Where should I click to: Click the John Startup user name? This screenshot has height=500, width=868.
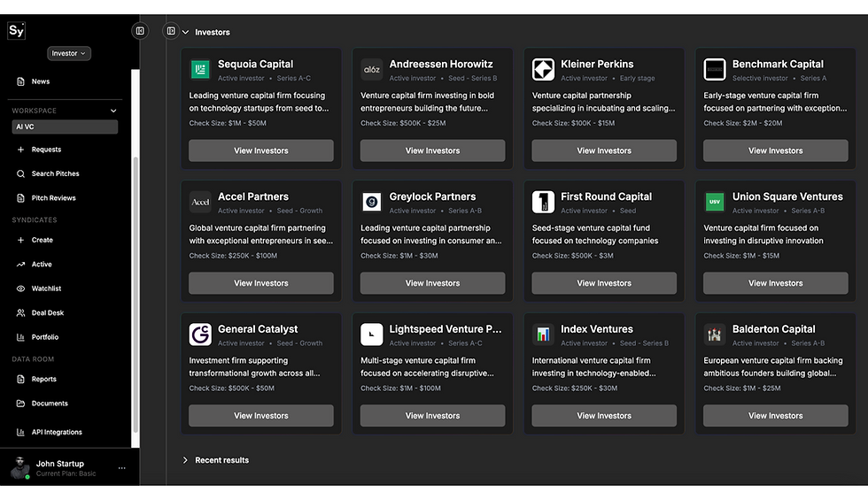click(60, 464)
